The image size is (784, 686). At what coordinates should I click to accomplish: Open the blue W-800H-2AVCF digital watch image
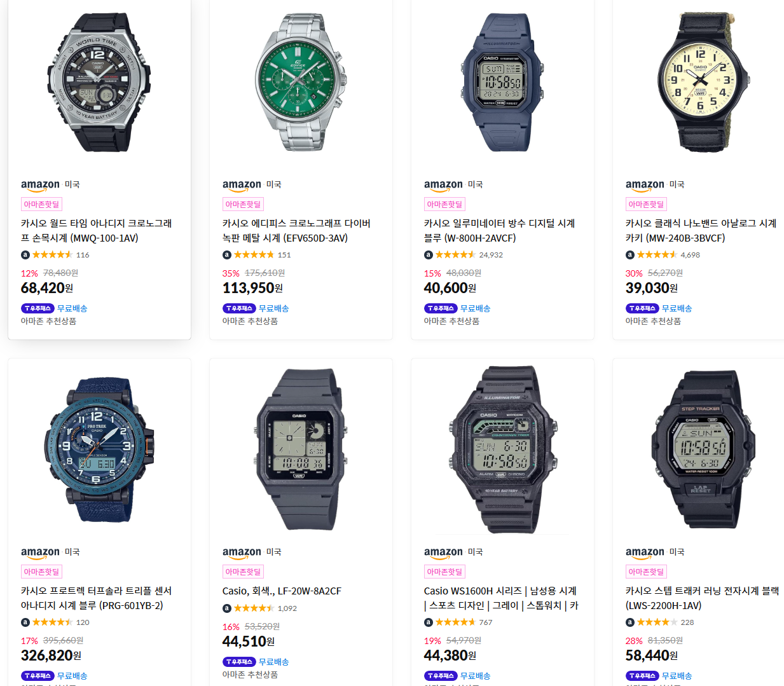point(502,82)
